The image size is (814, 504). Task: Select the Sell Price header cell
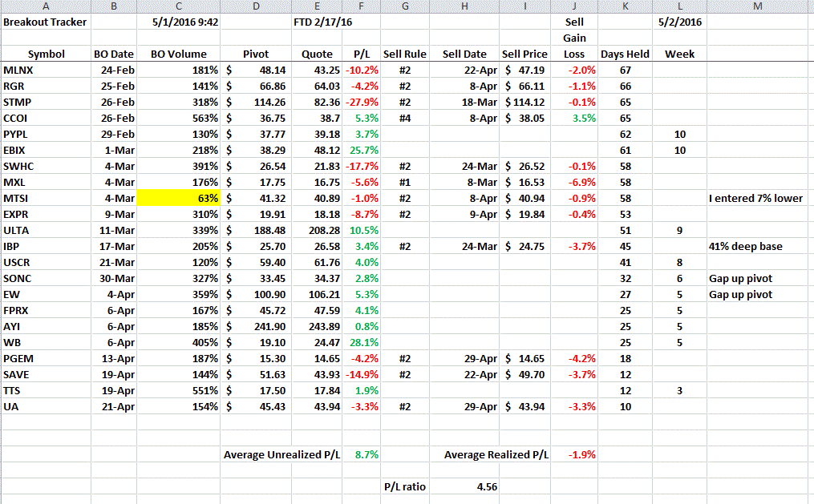(x=524, y=54)
